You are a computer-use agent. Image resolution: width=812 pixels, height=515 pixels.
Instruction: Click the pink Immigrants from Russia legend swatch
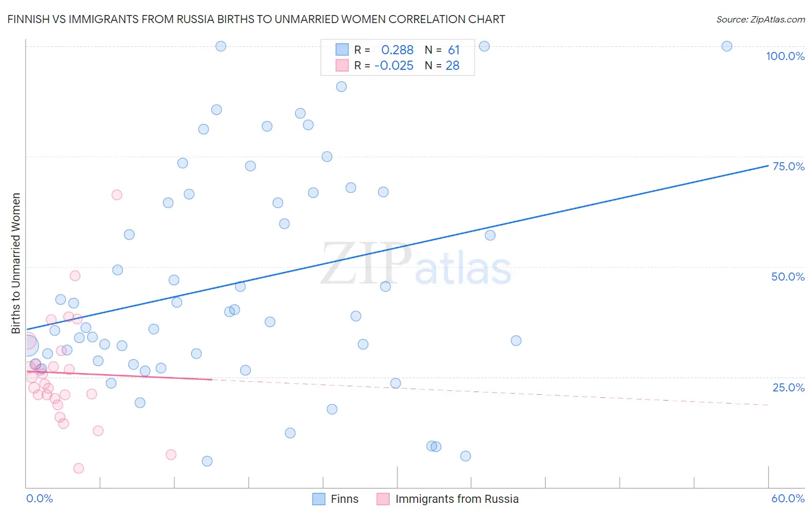pos(383,499)
